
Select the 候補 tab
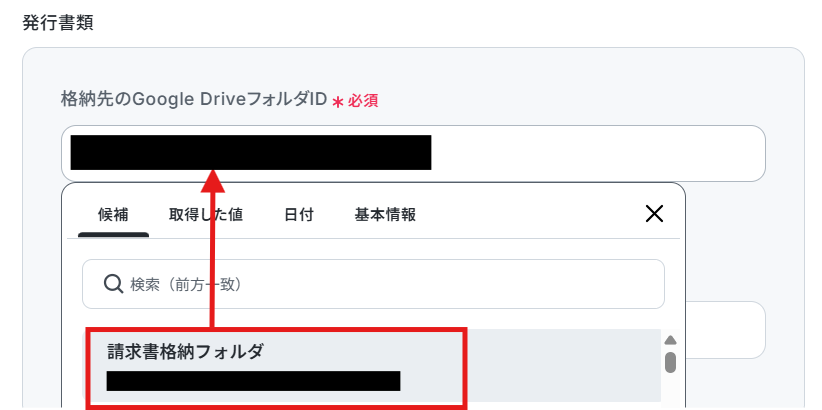(x=113, y=215)
